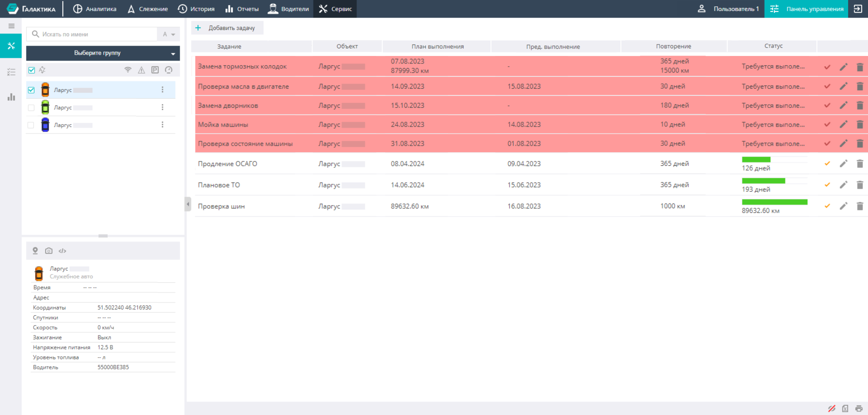
Task: Filter vehicles by parking icon
Action: [x=155, y=70]
